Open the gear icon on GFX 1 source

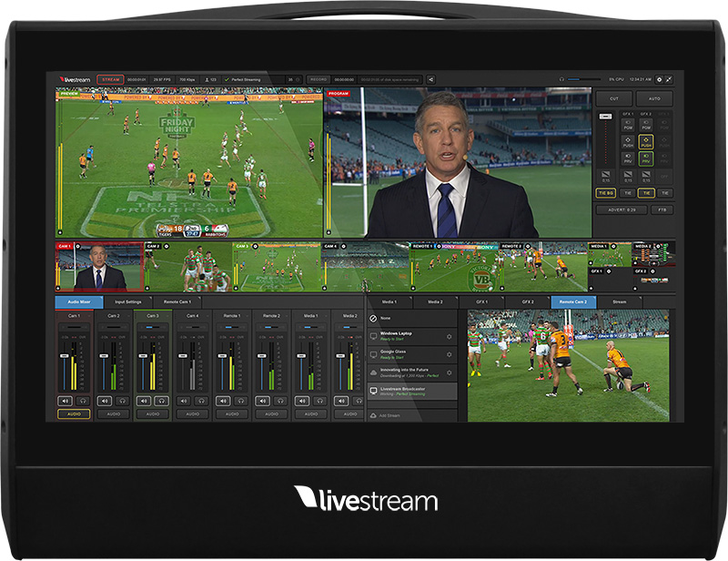609,271
